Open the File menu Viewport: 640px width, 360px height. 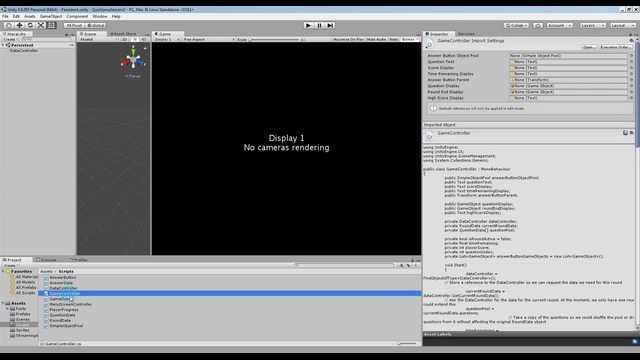click(x=5, y=16)
